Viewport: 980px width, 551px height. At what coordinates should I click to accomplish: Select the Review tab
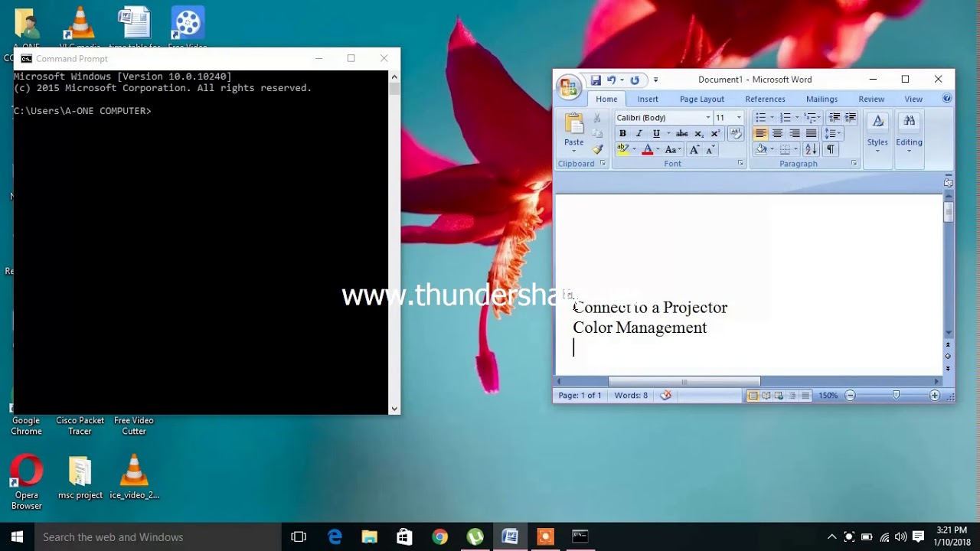(x=871, y=99)
